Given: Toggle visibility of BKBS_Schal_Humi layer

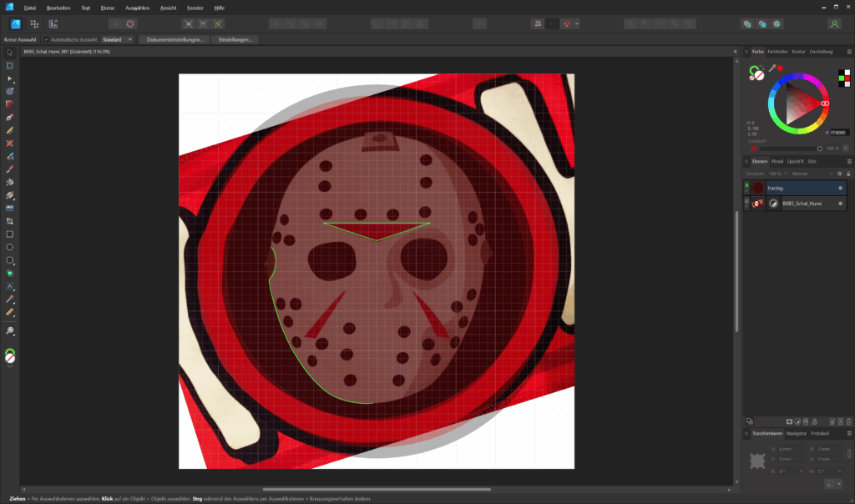Looking at the screenshot, I should [840, 203].
